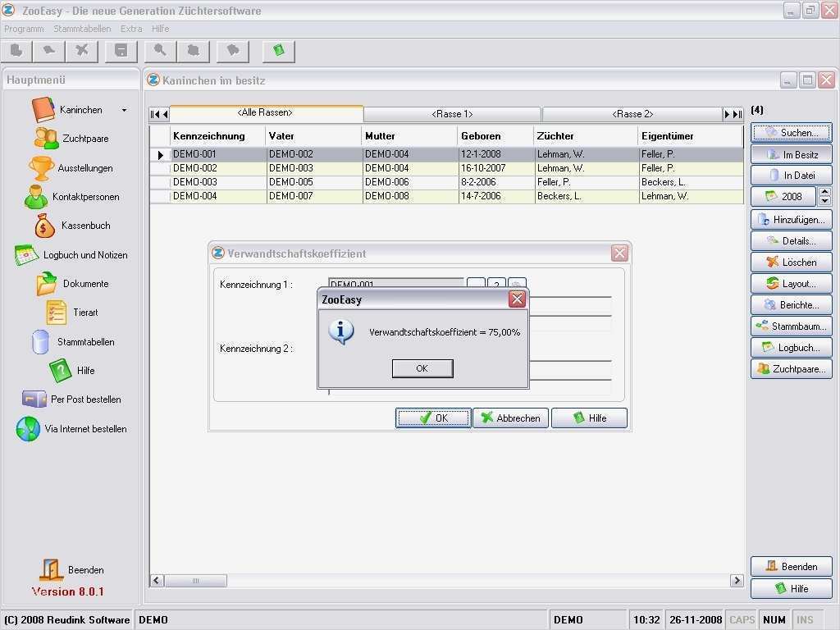The height and width of the screenshot is (630, 840).
Task: Expand the Kaninchen dropdown arrow
Action: pyautogui.click(x=125, y=111)
